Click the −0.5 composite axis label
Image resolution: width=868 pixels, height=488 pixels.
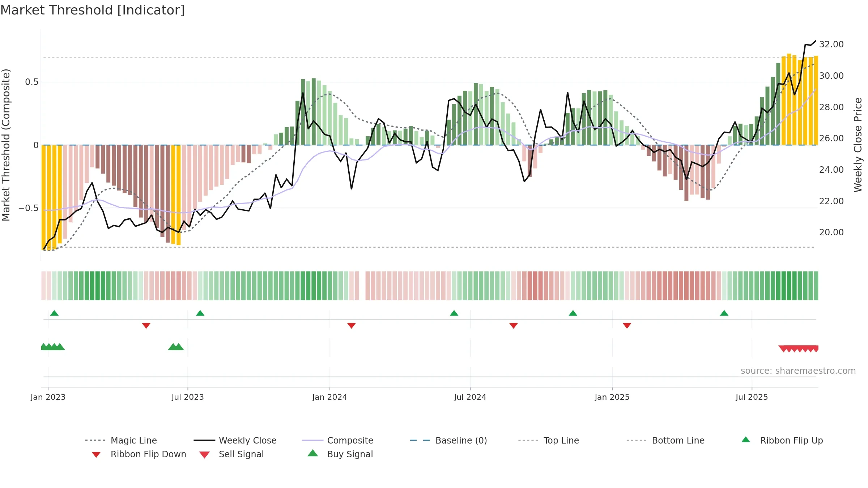[x=29, y=208]
